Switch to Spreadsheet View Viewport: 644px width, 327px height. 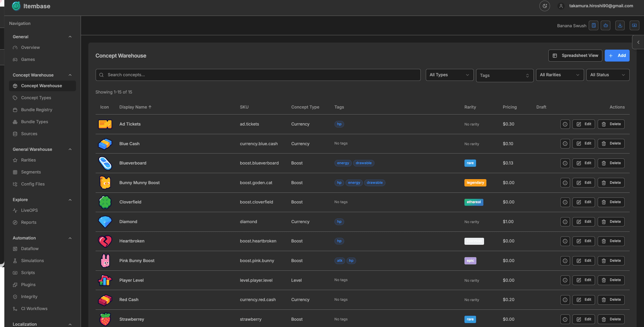[x=575, y=56]
